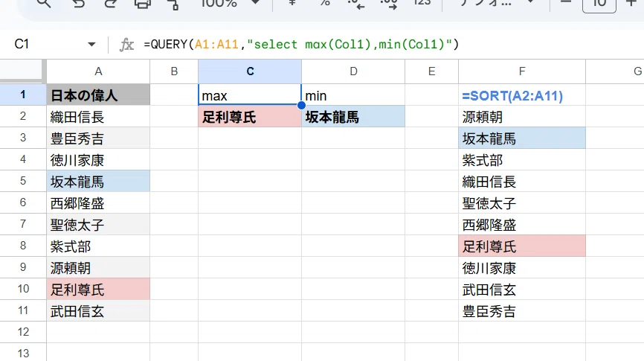The width and height of the screenshot is (644, 361).
Task: Select column B header
Action: [174, 71]
